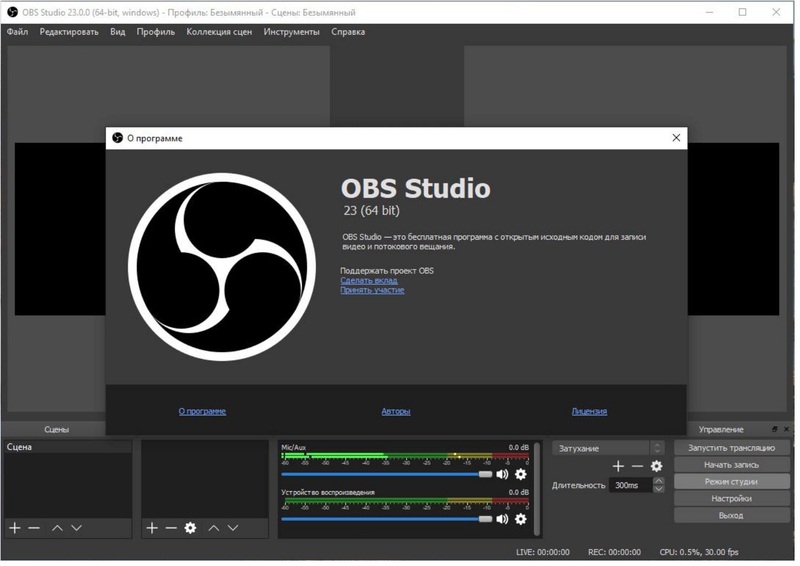The height and width of the screenshot is (566, 800).
Task: Open the Файл menu
Action: [17, 32]
